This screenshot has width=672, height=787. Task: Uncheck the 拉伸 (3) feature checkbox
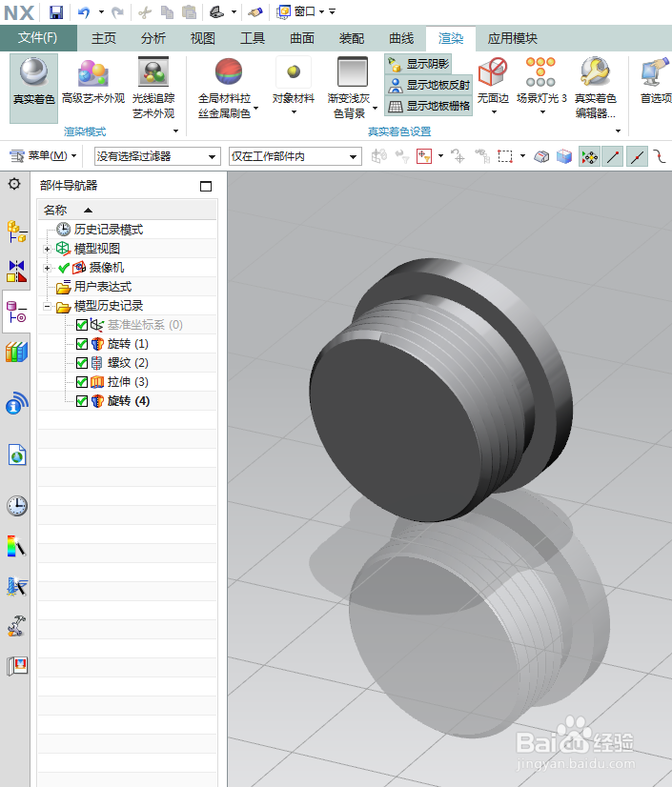82,382
